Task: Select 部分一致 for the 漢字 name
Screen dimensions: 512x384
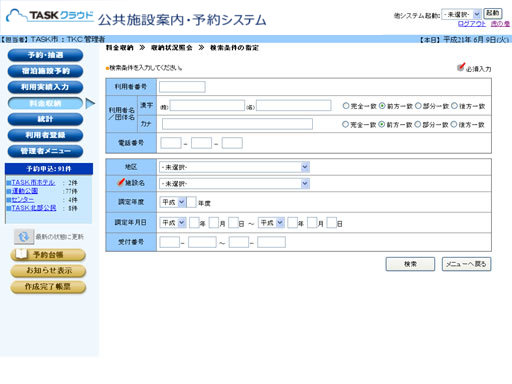Action: tap(418, 106)
